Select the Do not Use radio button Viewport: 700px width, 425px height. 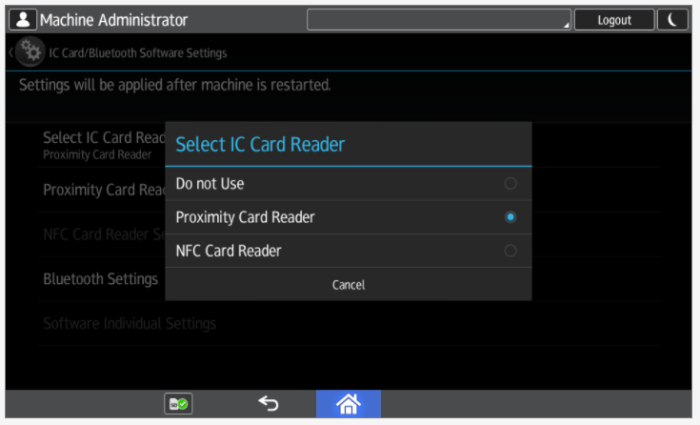(x=510, y=184)
